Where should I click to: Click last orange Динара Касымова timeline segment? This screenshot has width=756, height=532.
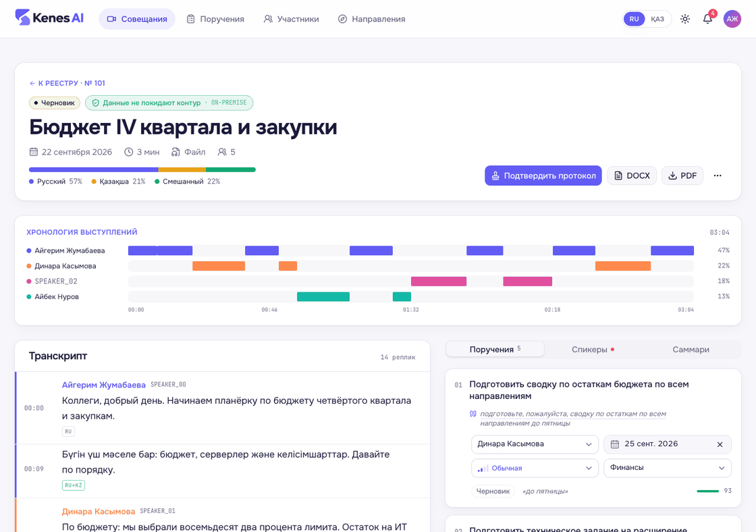click(623, 266)
